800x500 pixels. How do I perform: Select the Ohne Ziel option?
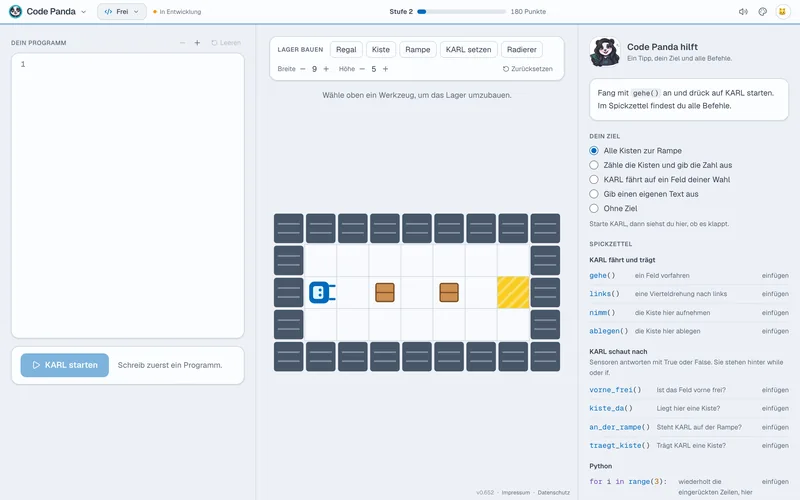click(613, 208)
